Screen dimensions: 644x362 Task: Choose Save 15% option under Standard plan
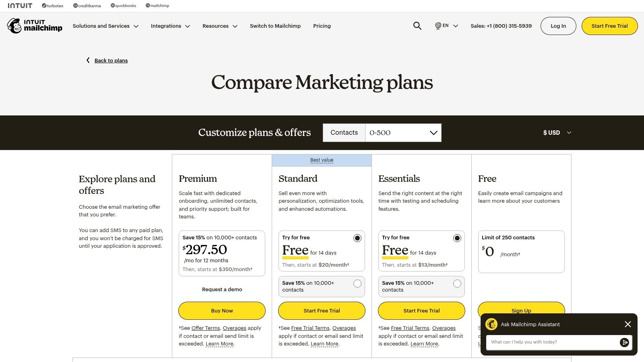357,284
